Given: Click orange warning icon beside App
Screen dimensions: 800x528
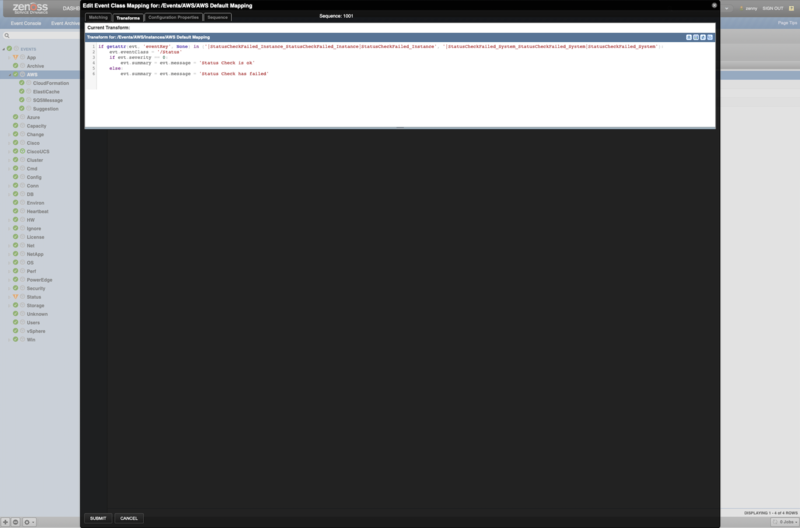Looking at the screenshot, I should pyautogui.click(x=15, y=57).
